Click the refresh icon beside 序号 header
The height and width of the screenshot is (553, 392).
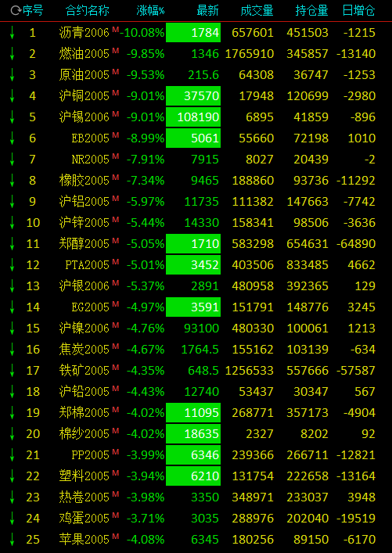[x=16, y=11]
